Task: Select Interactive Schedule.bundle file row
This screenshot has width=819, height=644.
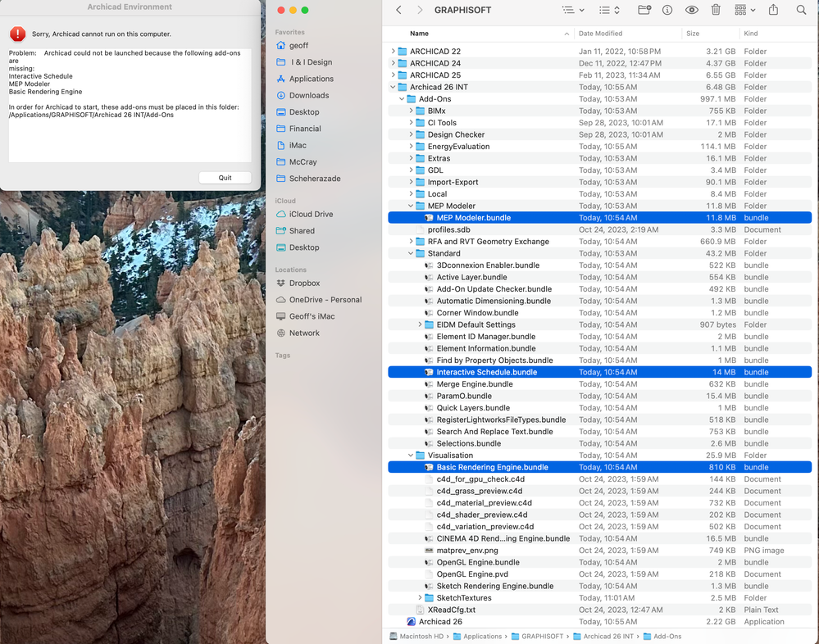Action: 599,373
